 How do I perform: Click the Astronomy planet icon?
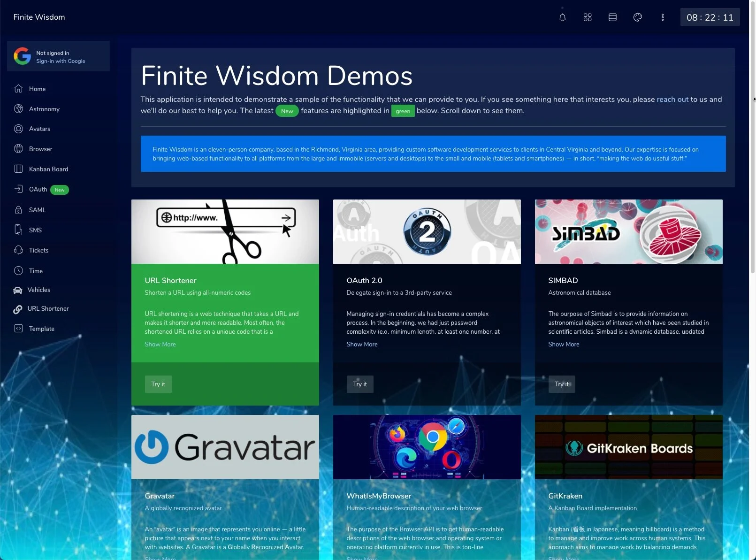tap(18, 109)
